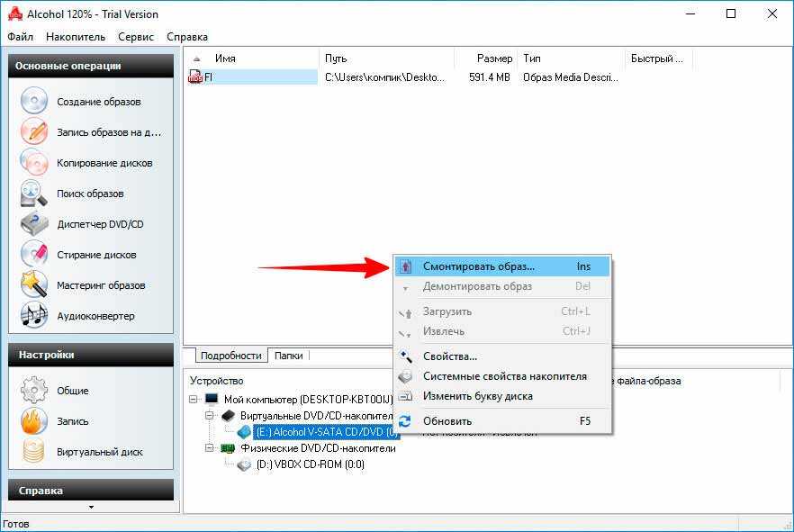Screen dimensions: 794x532
Task: Click the VBOX CD-ROM disc icon
Action: point(244,464)
